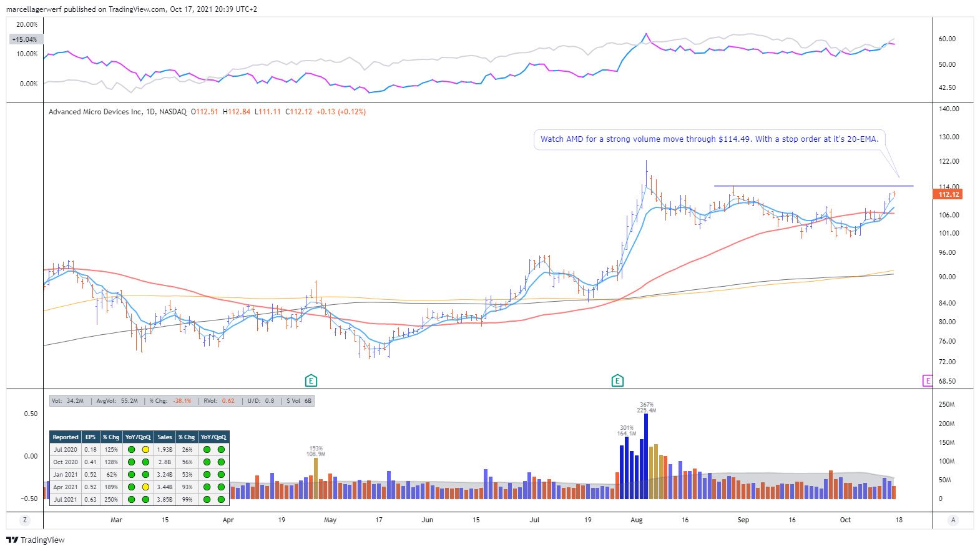Click the +15.04% indicator value label
Screen dimensions: 980x551
click(24, 39)
